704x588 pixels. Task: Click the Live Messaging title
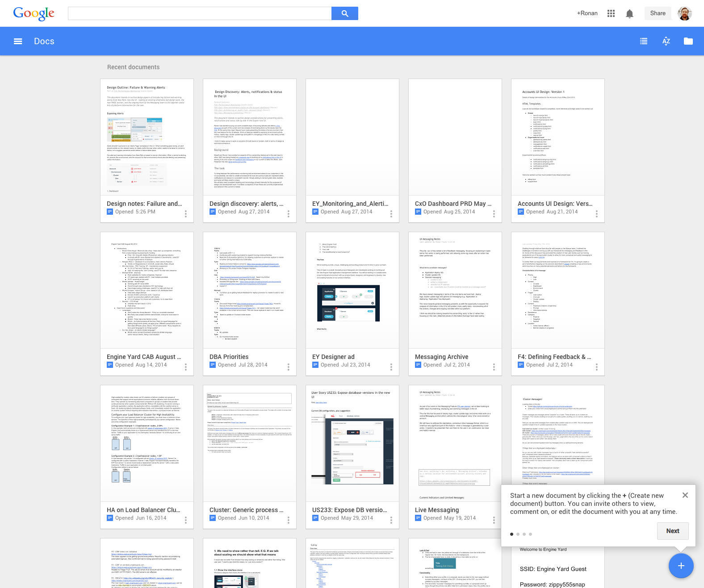tap(437, 510)
